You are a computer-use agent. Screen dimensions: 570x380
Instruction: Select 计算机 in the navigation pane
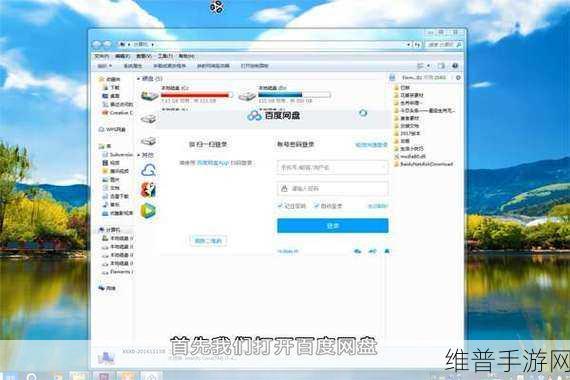pyautogui.click(x=113, y=230)
